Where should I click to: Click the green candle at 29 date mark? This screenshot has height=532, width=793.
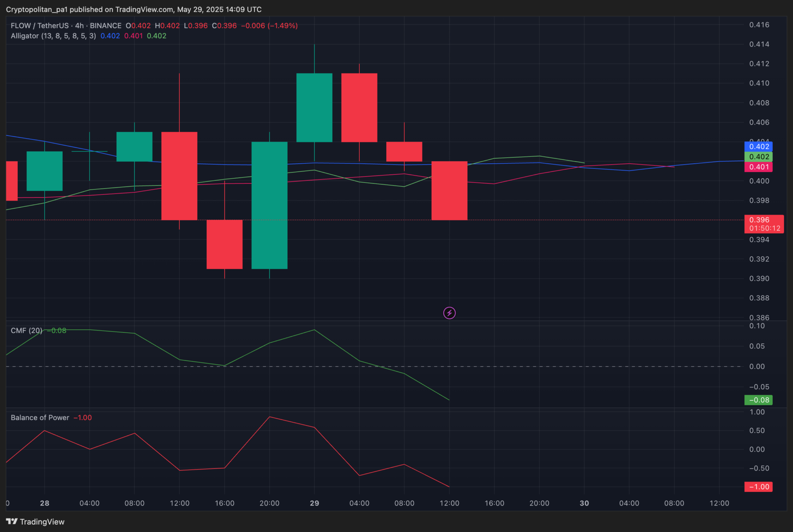pyautogui.click(x=314, y=108)
